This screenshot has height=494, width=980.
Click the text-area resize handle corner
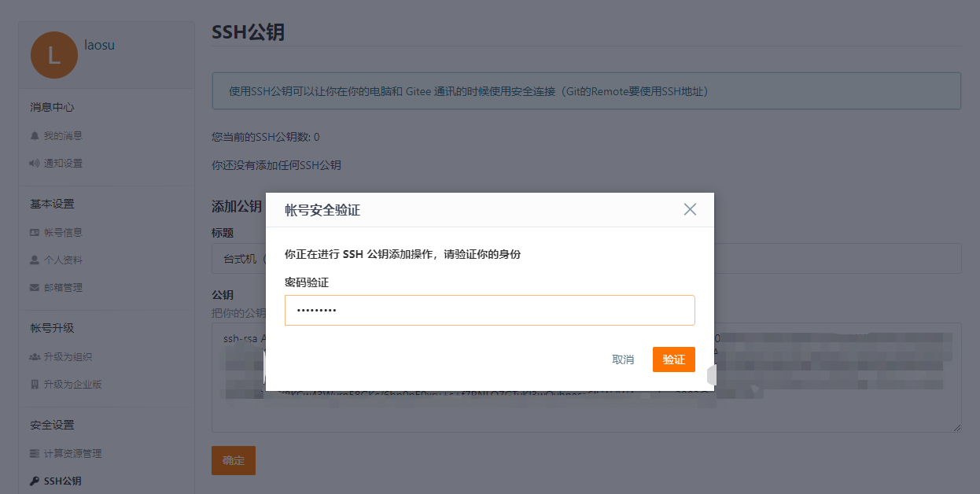pyautogui.click(x=956, y=427)
